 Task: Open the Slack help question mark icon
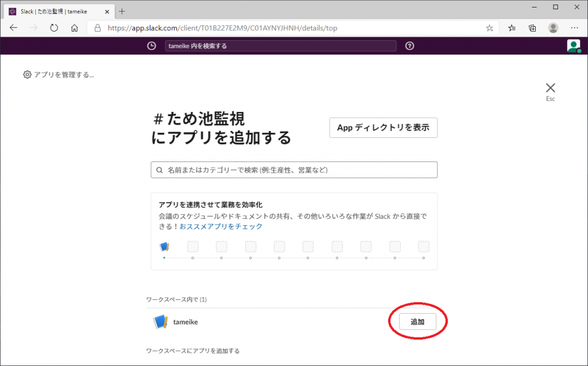coord(409,46)
